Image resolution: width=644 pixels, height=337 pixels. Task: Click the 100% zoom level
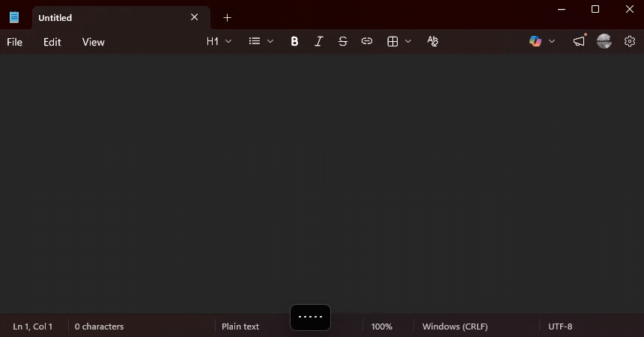pos(382,327)
